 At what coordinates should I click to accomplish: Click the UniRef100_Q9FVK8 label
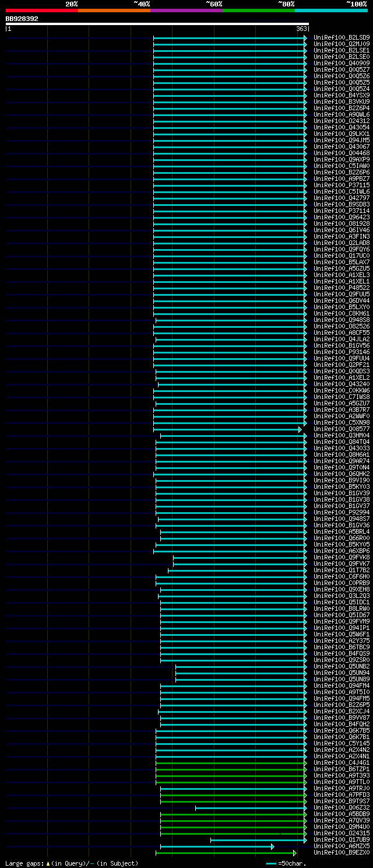point(342,557)
